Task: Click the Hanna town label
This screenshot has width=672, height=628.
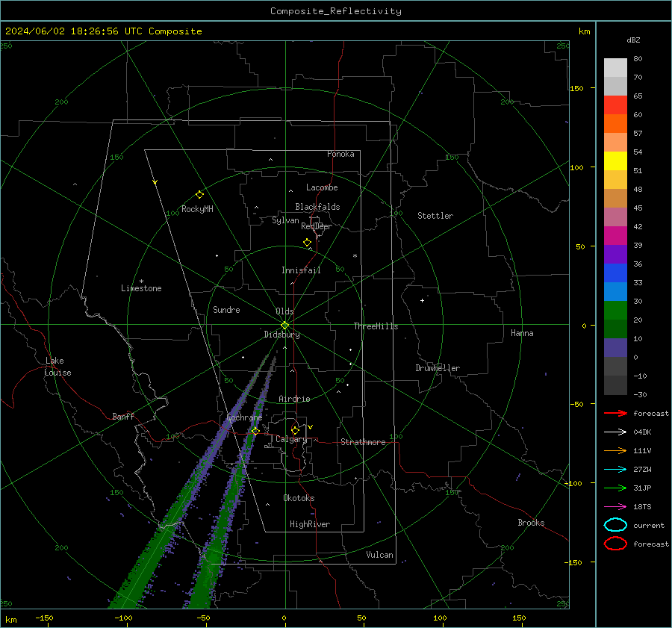Action: pyautogui.click(x=522, y=333)
